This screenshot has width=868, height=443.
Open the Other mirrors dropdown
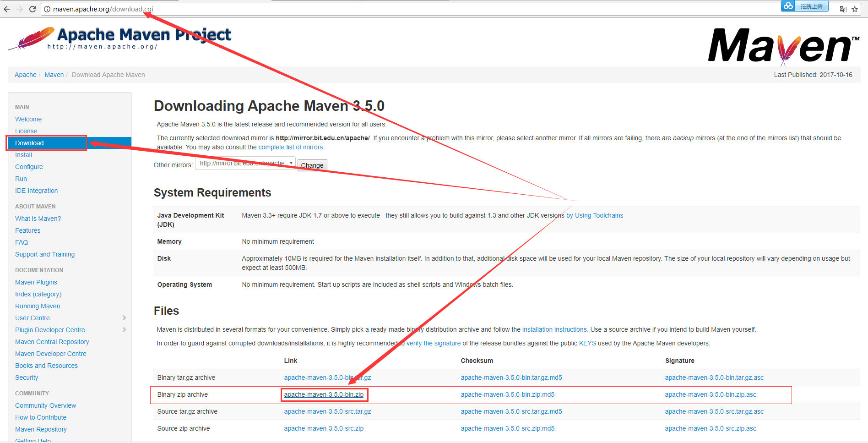pos(245,163)
